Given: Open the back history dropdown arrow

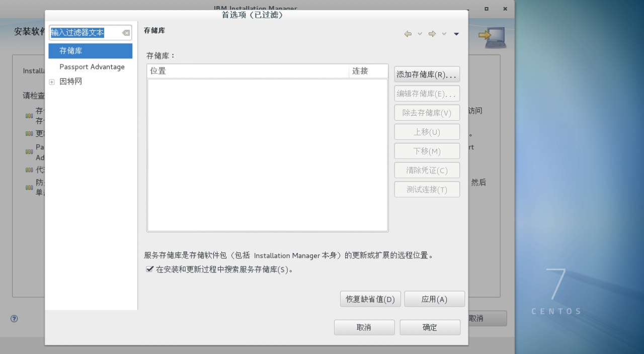Looking at the screenshot, I should point(420,34).
